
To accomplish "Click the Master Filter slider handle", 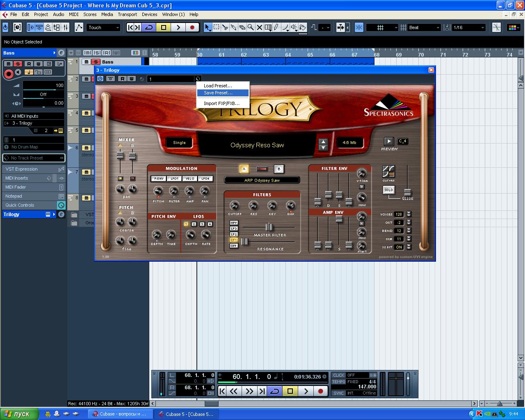I will click(269, 227).
